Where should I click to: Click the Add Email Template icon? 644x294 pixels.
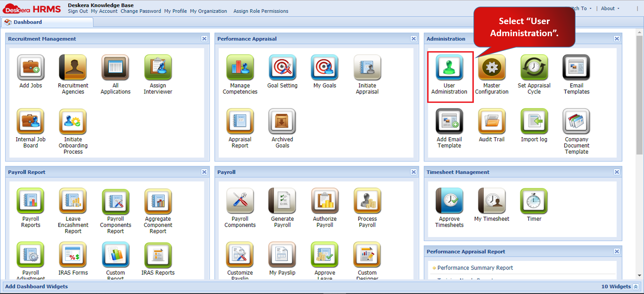tap(449, 121)
